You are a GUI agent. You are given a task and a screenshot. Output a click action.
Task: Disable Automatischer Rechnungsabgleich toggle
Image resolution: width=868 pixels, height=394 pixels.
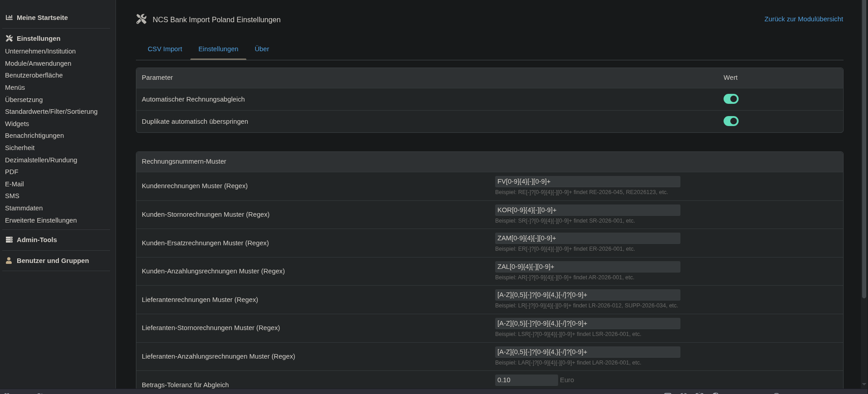point(731,99)
